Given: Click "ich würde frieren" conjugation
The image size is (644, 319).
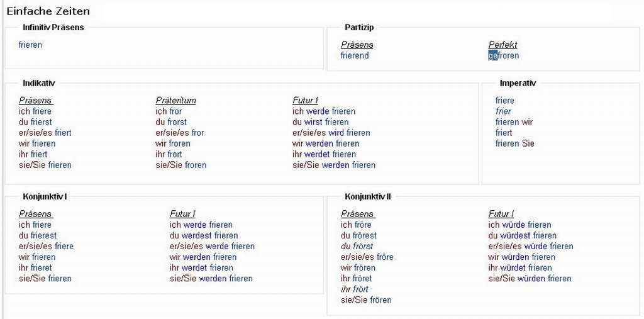Looking at the screenshot, I should pyautogui.click(x=519, y=225).
